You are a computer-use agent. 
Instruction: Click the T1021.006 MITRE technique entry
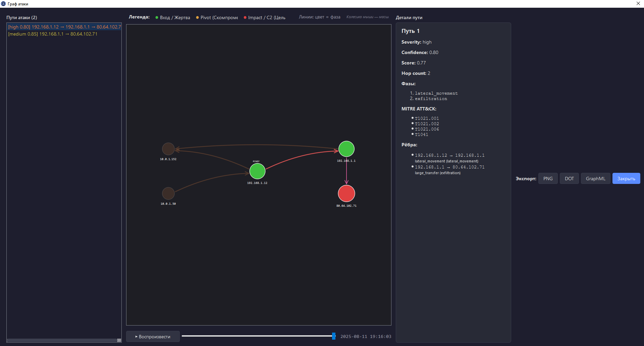point(427,129)
